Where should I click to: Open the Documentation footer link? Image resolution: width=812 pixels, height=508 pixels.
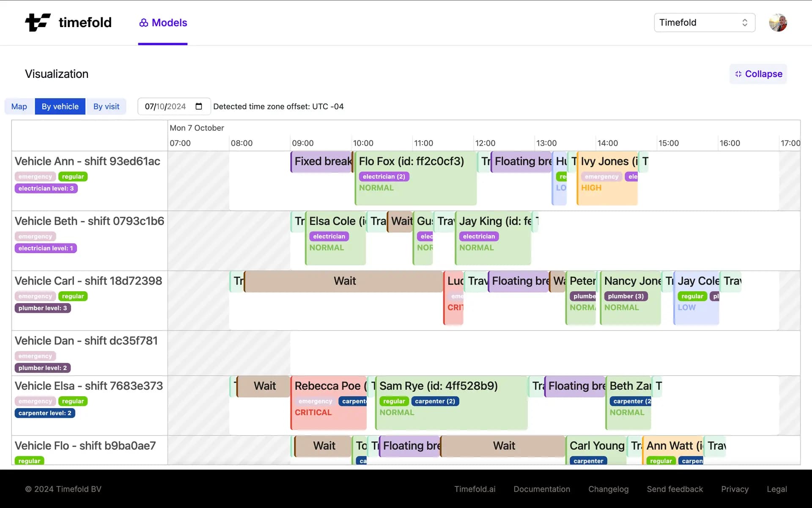click(542, 489)
